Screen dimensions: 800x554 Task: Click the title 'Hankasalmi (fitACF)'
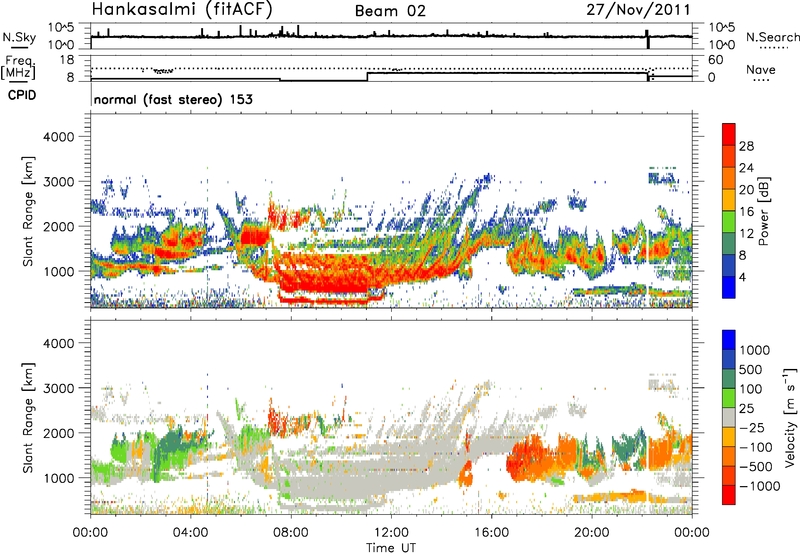[182, 9]
